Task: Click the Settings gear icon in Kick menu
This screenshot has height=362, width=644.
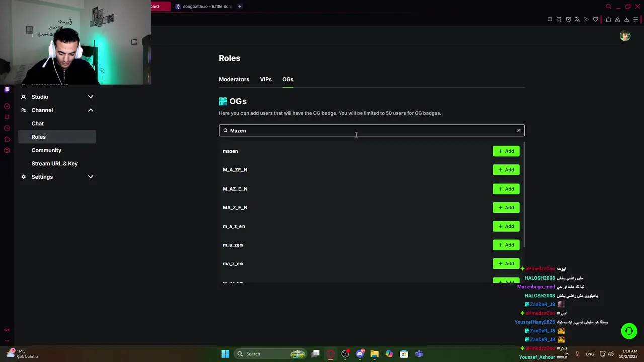Action: click(x=23, y=177)
